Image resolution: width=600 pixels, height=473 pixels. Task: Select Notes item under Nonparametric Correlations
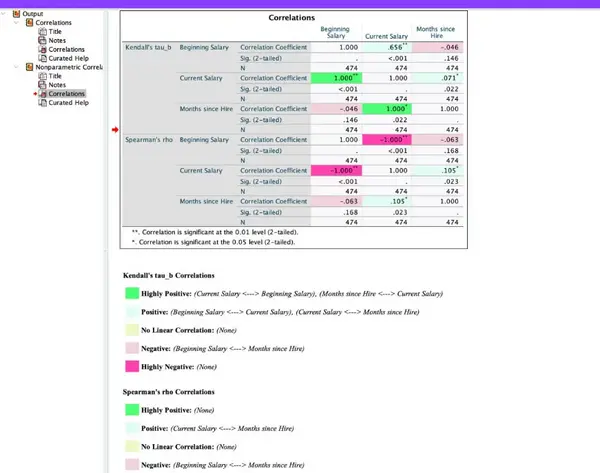(x=57, y=85)
